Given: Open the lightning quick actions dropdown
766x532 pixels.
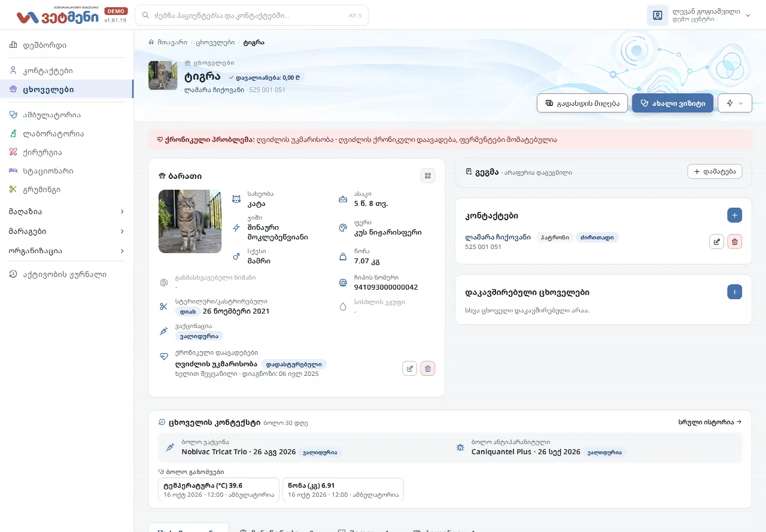Looking at the screenshot, I should pyautogui.click(x=734, y=103).
